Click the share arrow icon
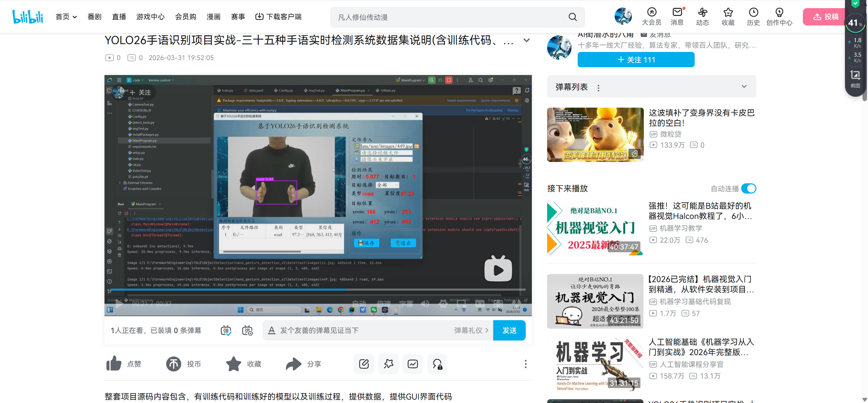The width and height of the screenshot is (868, 403). [x=293, y=364]
